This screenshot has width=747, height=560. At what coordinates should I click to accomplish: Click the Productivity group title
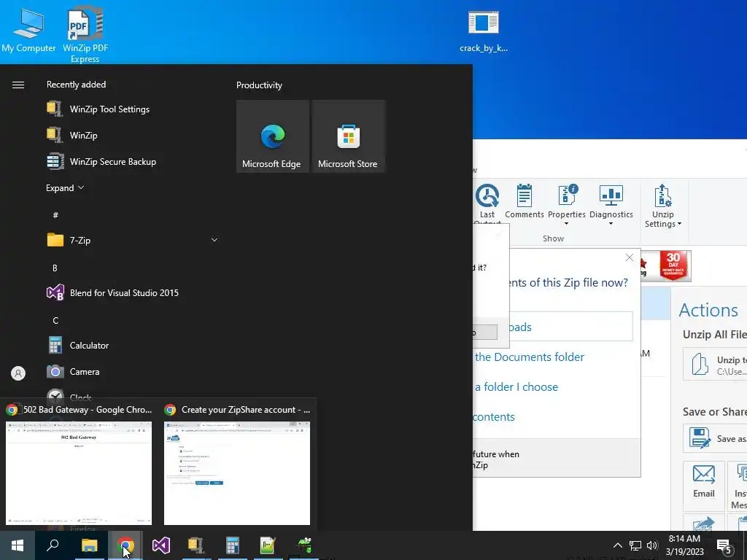(x=259, y=85)
